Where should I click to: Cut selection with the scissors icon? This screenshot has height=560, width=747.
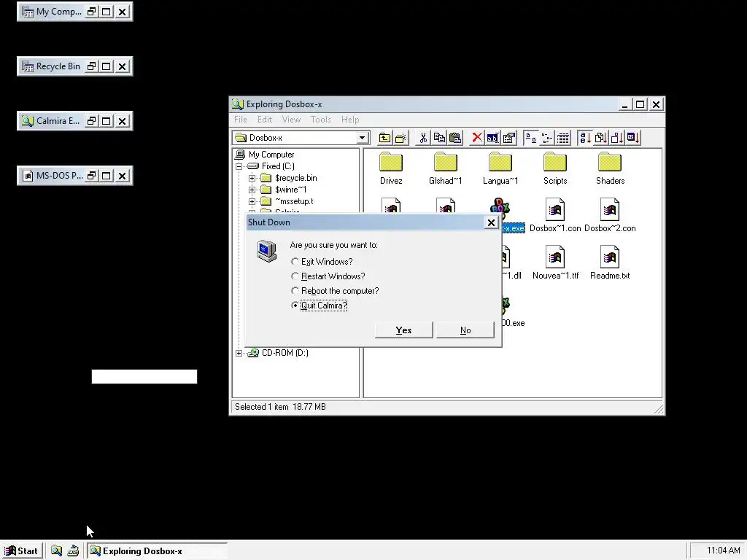(x=423, y=138)
